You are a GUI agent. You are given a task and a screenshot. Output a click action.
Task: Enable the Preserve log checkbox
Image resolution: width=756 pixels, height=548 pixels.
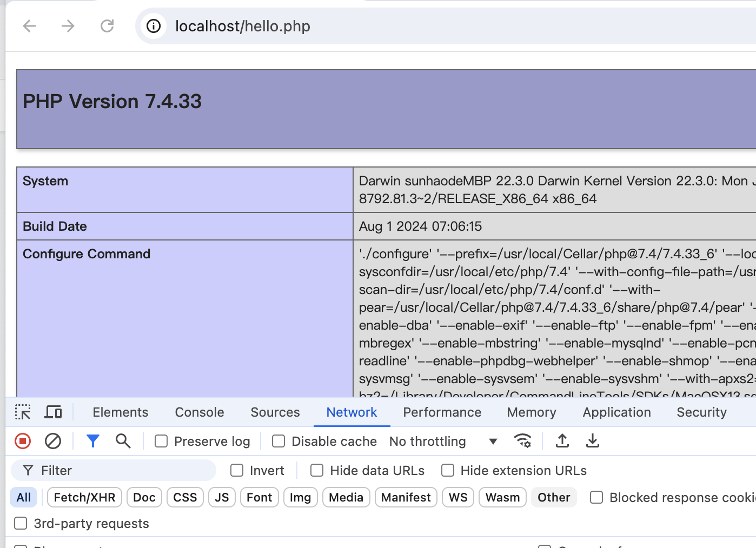(x=161, y=442)
